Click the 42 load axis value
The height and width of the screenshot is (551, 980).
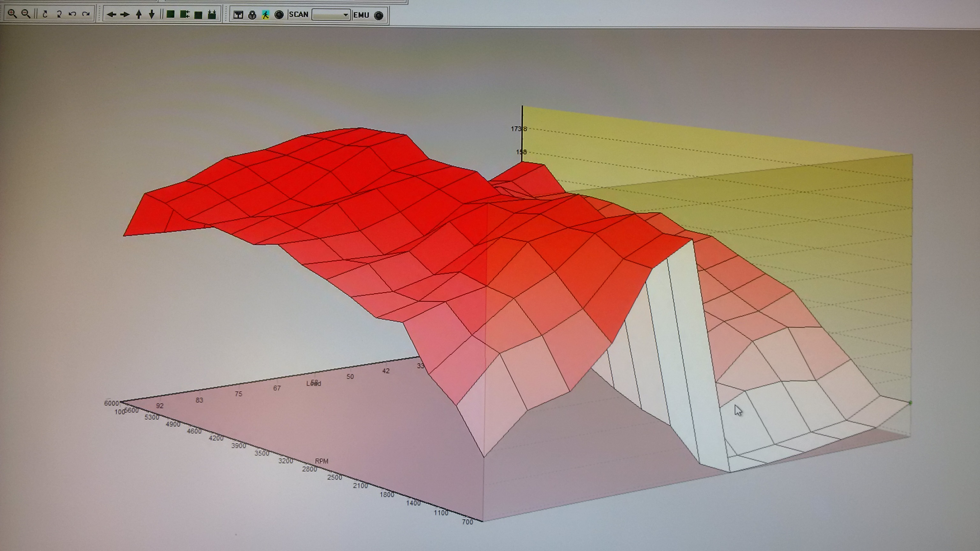click(386, 371)
